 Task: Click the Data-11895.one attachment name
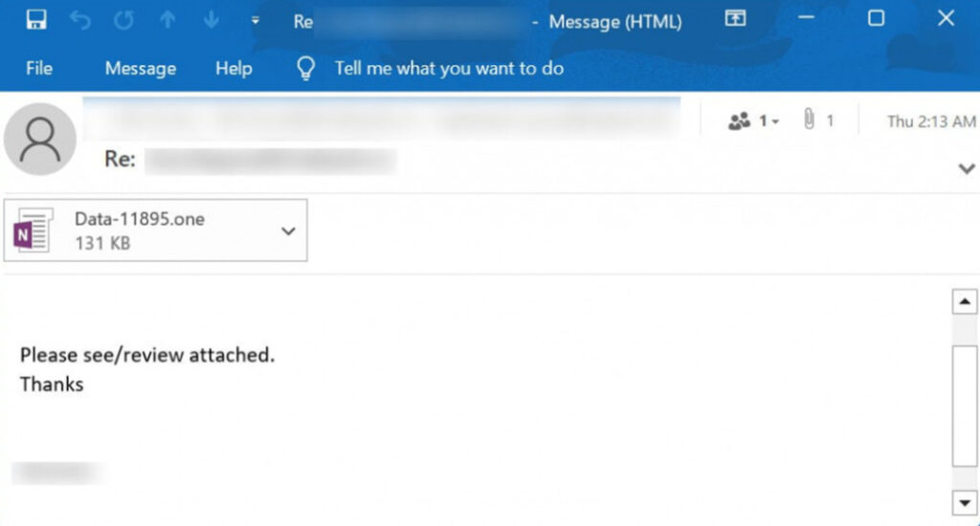click(140, 219)
